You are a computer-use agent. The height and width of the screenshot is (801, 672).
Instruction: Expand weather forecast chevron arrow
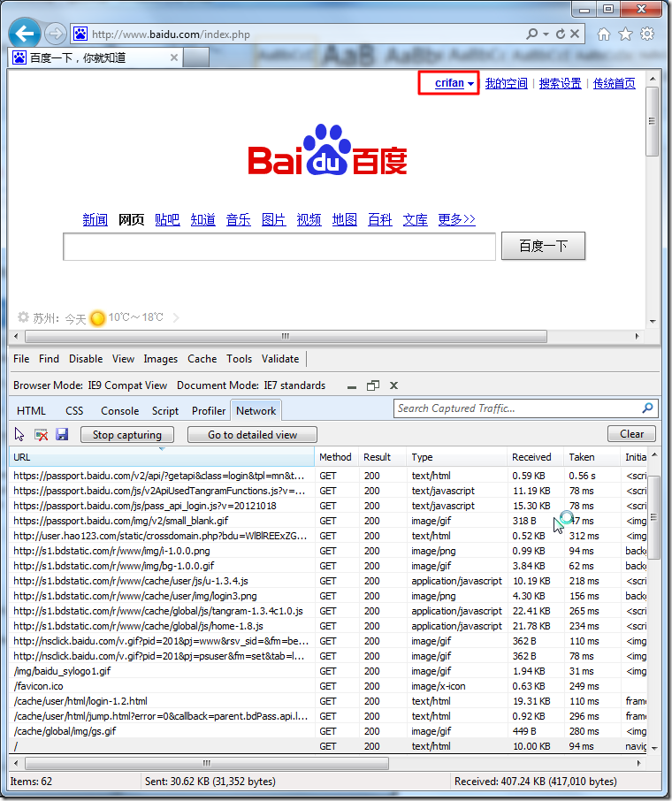pyautogui.click(x=176, y=317)
